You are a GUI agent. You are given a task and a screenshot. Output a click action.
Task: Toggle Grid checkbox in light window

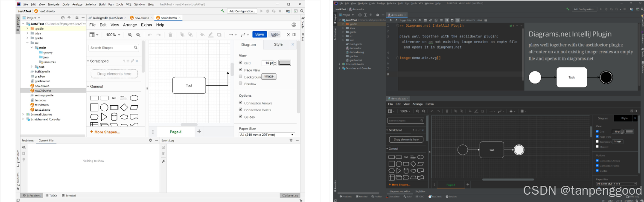[241, 63]
